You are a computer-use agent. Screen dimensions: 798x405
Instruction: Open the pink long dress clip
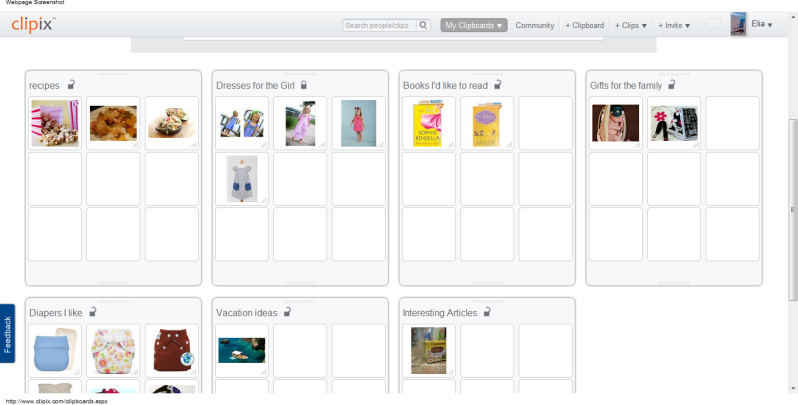[x=300, y=123]
